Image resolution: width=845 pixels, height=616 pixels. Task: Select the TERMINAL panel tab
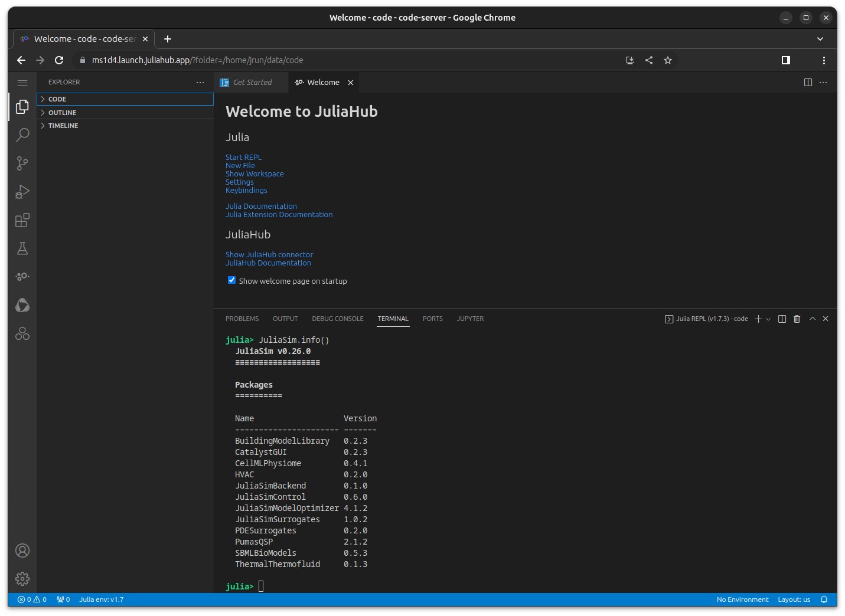393,319
